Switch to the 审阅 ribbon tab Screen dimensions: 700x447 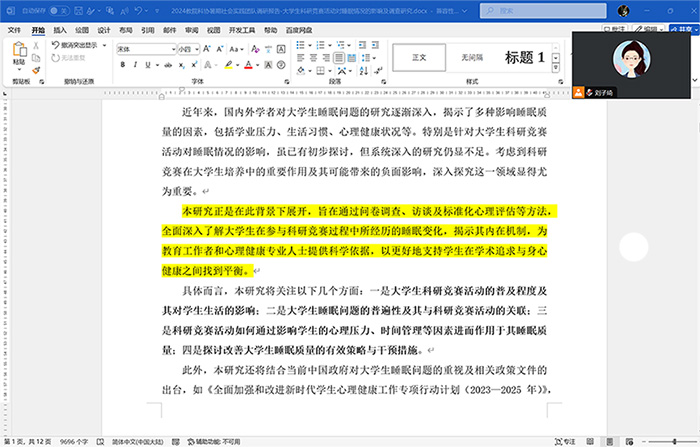[191, 30]
